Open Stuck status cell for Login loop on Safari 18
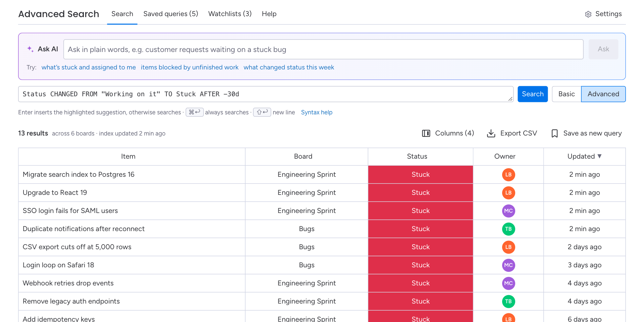 click(421, 265)
